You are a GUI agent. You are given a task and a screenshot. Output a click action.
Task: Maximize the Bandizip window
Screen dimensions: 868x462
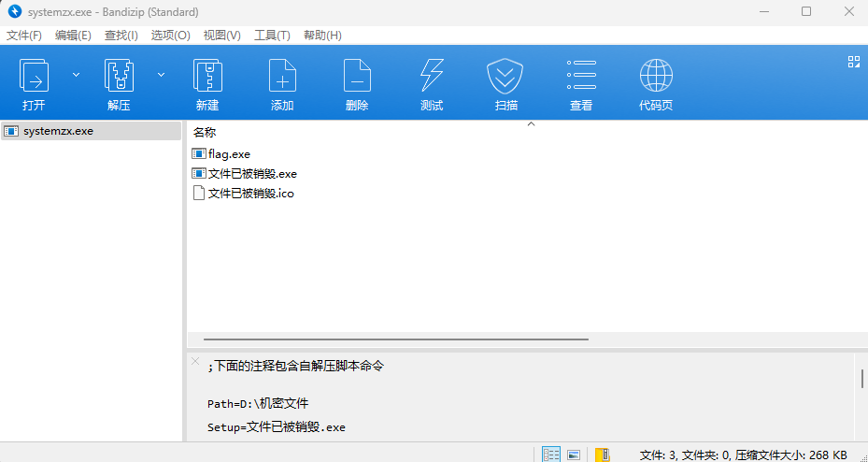point(806,11)
